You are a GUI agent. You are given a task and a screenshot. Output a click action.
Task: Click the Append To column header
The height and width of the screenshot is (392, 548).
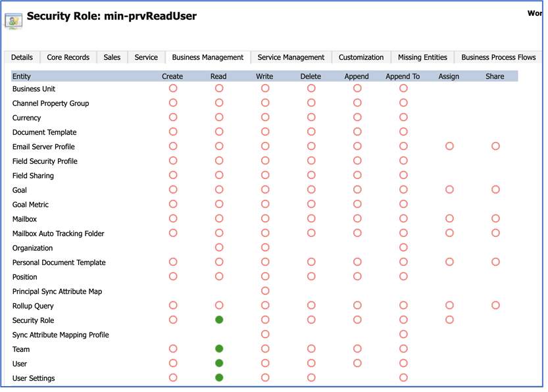403,76
